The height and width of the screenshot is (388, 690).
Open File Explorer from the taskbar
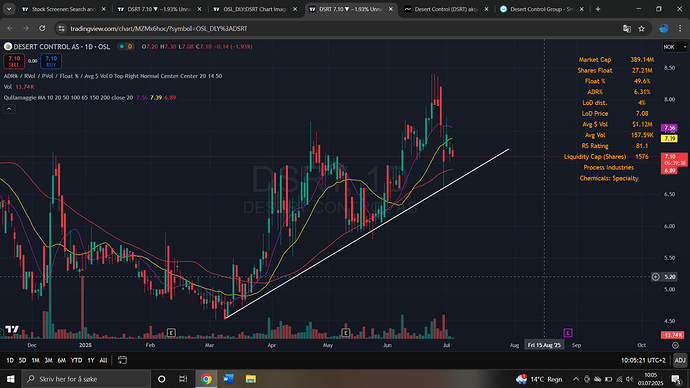pyautogui.click(x=251, y=379)
